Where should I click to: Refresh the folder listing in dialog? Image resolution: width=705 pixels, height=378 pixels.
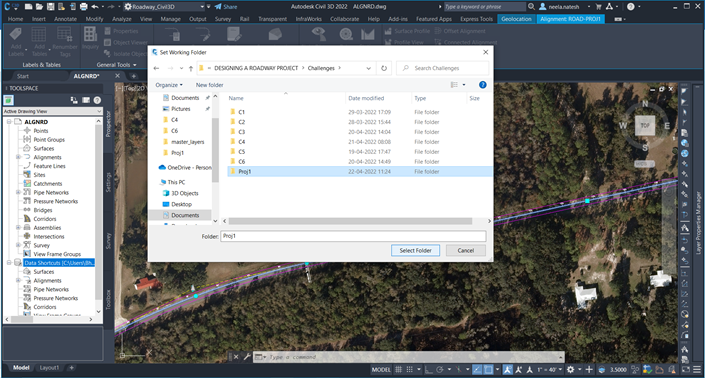pyautogui.click(x=384, y=68)
